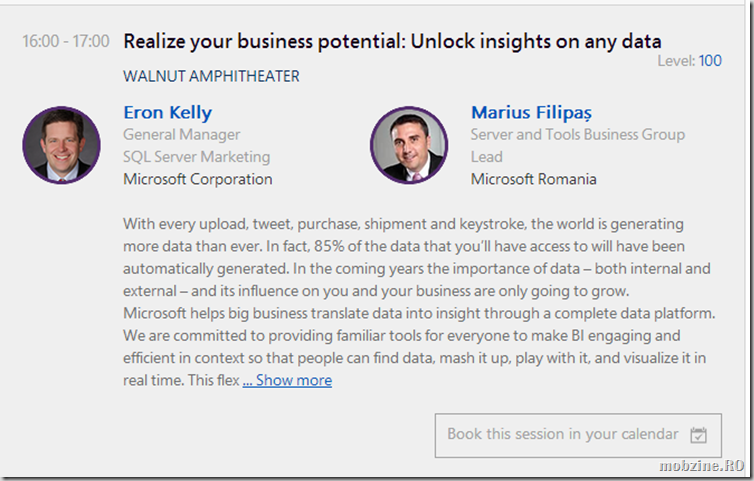Open Eron Kelly speaker link
The width and height of the screenshot is (754, 481).
167,113
